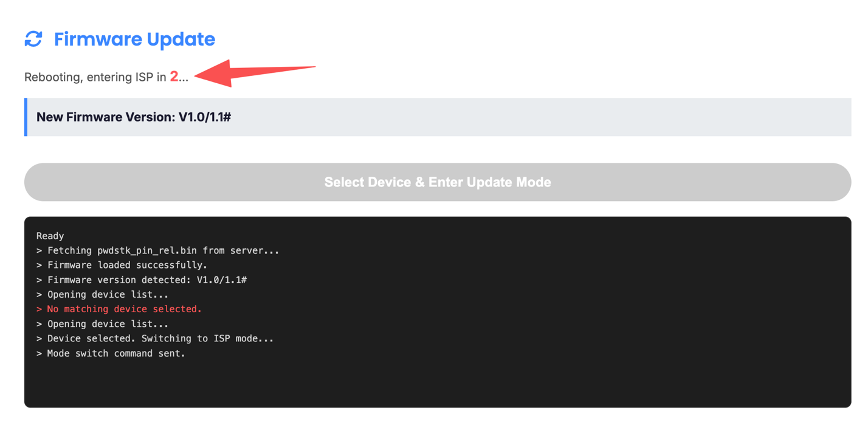Click the Firmware version detected log line
868x427 pixels.
pyautogui.click(x=141, y=280)
